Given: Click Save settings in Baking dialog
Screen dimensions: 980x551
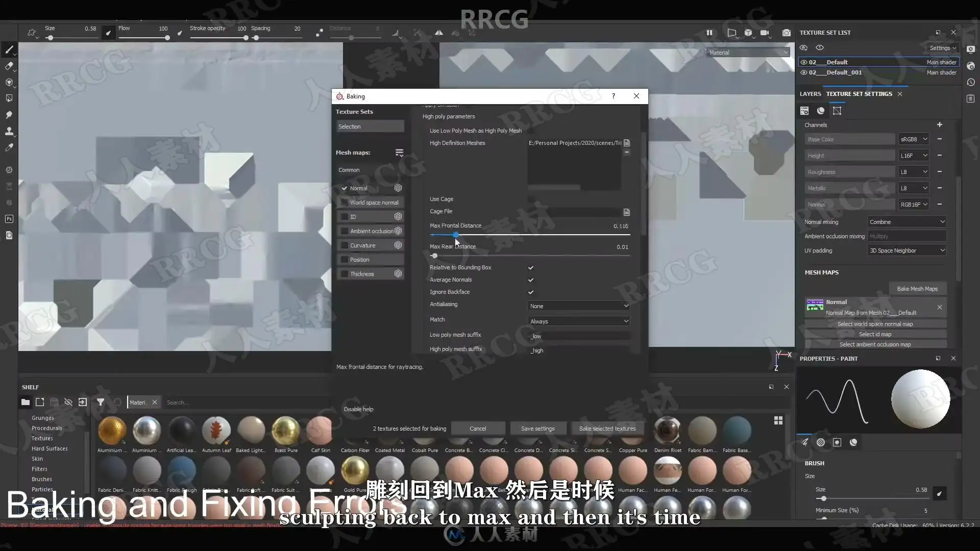Looking at the screenshot, I should (538, 429).
